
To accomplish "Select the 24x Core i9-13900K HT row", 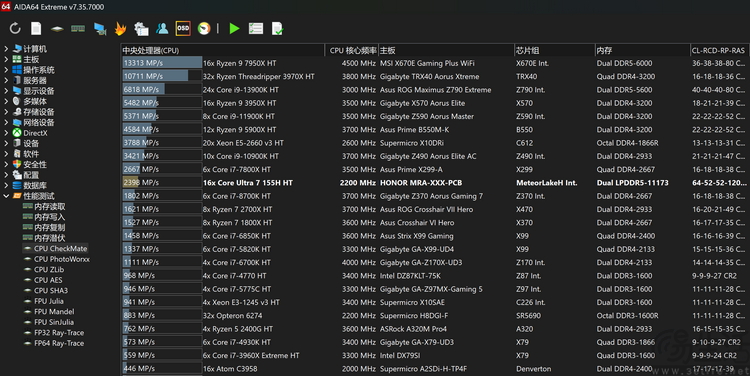I will [435, 90].
